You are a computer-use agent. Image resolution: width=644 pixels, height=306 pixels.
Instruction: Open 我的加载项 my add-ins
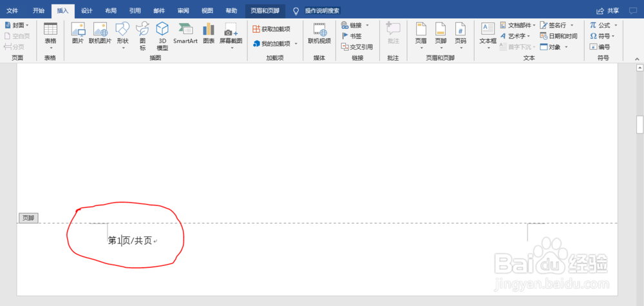(272, 43)
